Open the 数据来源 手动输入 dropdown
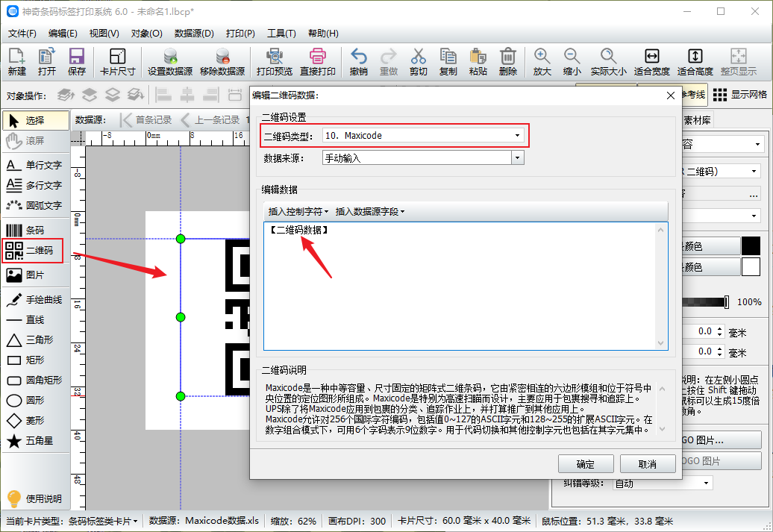Screen dimensions: 773x532 [x=423, y=158]
